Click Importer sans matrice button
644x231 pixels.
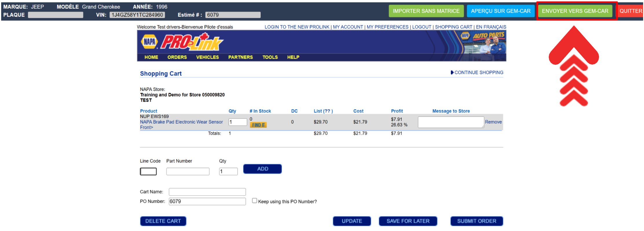click(426, 11)
